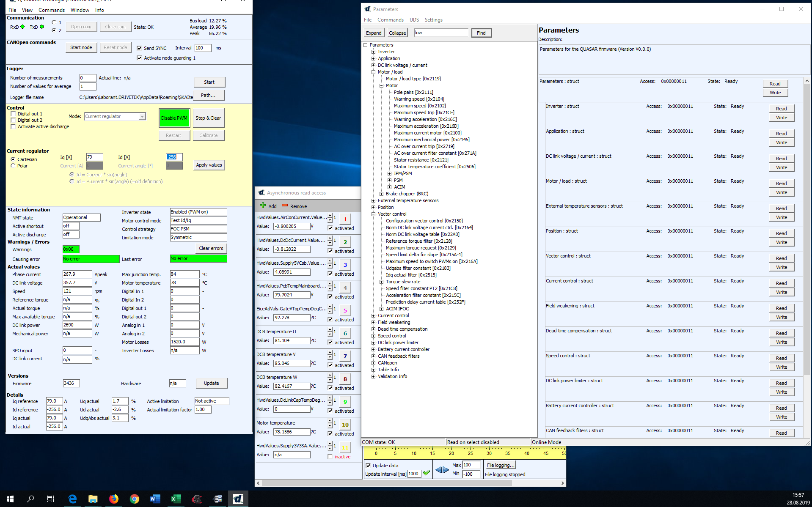Image resolution: width=812 pixels, height=507 pixels.
Task: Click the blue channel 3 number button
Action: [x=345, y=265]
